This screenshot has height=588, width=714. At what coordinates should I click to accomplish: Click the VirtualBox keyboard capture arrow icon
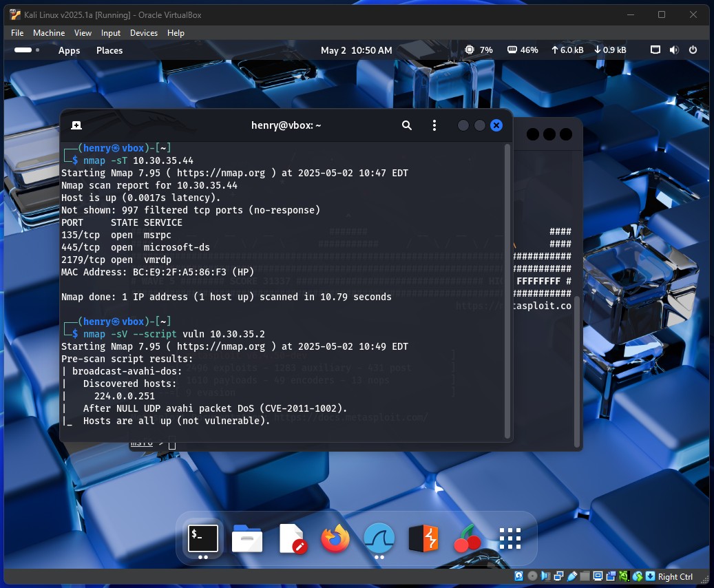point(650,576)
